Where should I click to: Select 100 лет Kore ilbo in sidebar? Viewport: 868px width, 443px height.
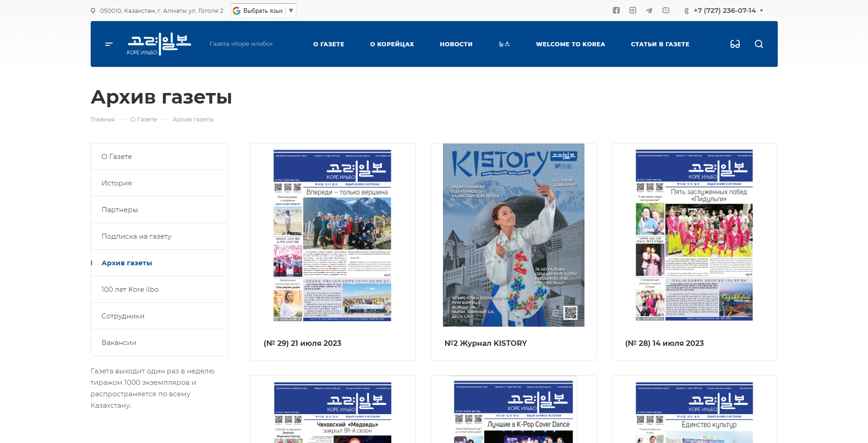coord(159,290)
